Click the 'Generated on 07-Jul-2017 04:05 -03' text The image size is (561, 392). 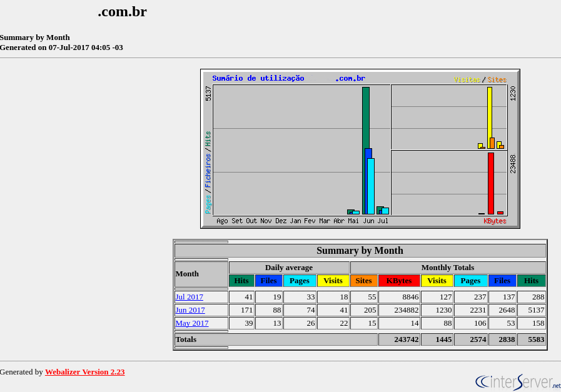point(61,48)
